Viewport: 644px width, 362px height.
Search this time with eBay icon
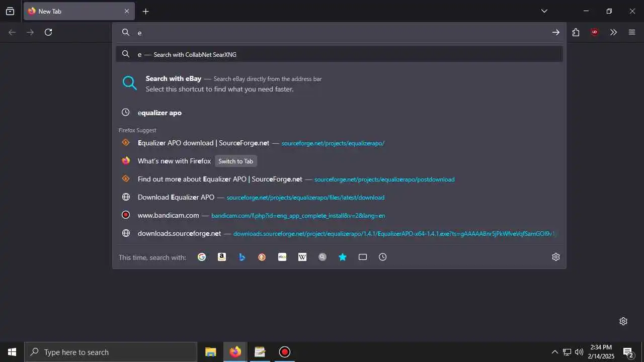pos(282,257)
